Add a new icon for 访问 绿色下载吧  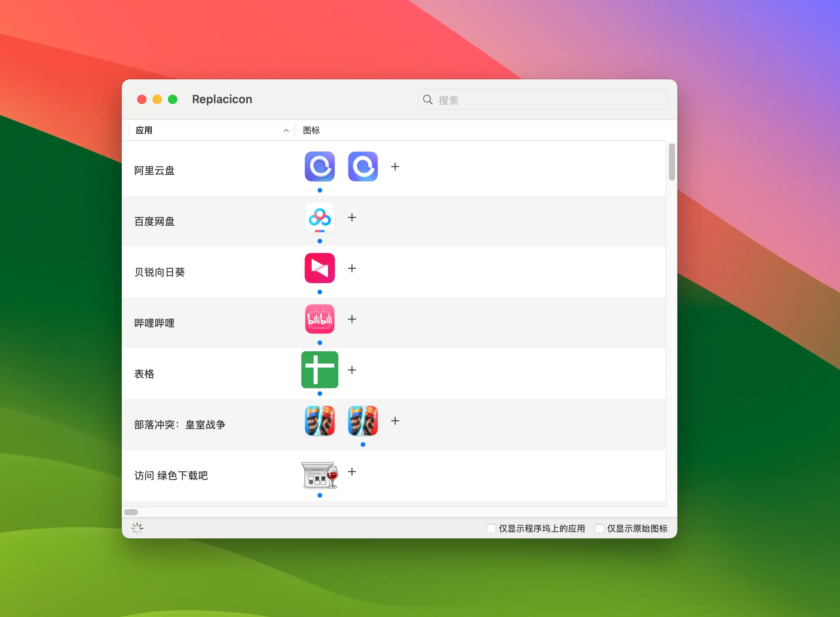click(352, 471)
